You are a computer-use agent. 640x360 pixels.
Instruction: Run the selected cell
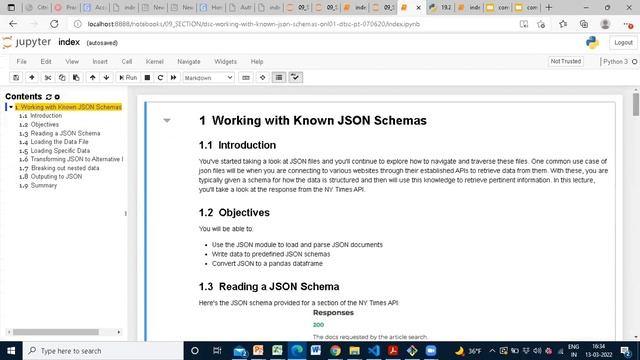pos(128,78)
